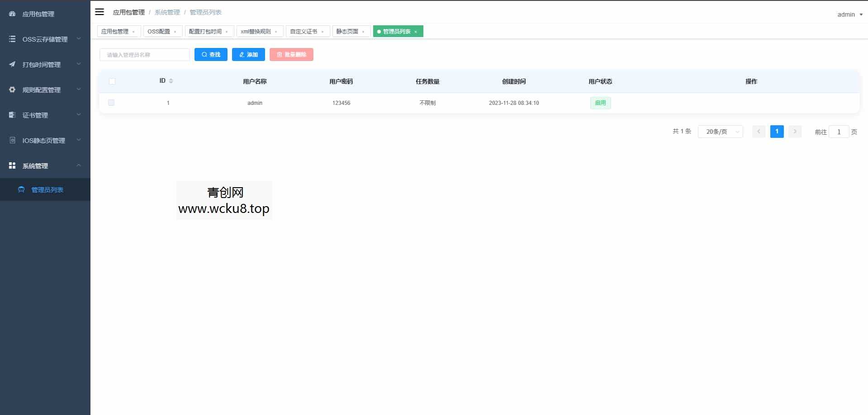Screen dimensions: 868x415
Task: Open 应用包管理 via its dashboard icon
Action: coord(12,14)
